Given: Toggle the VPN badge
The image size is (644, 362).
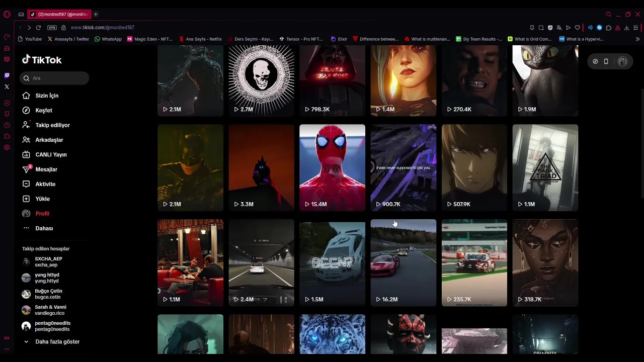Looking at the screenshot, I should (51, 28).
